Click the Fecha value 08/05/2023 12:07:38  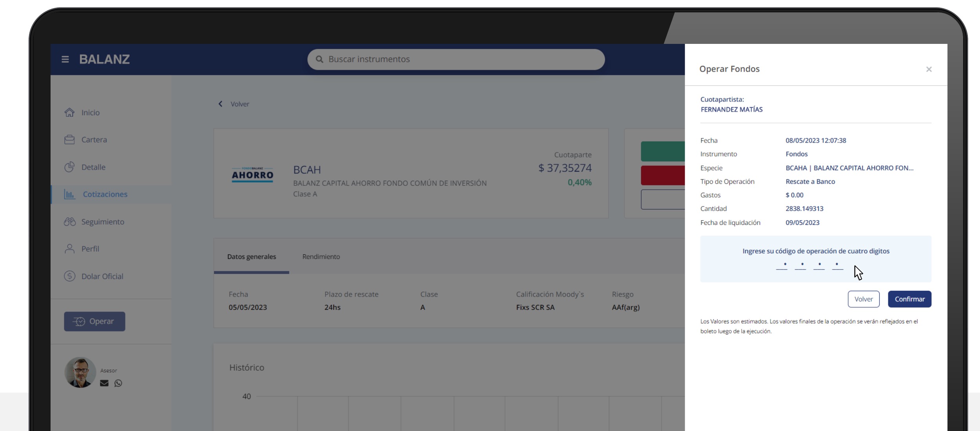[x=816, y=140]
